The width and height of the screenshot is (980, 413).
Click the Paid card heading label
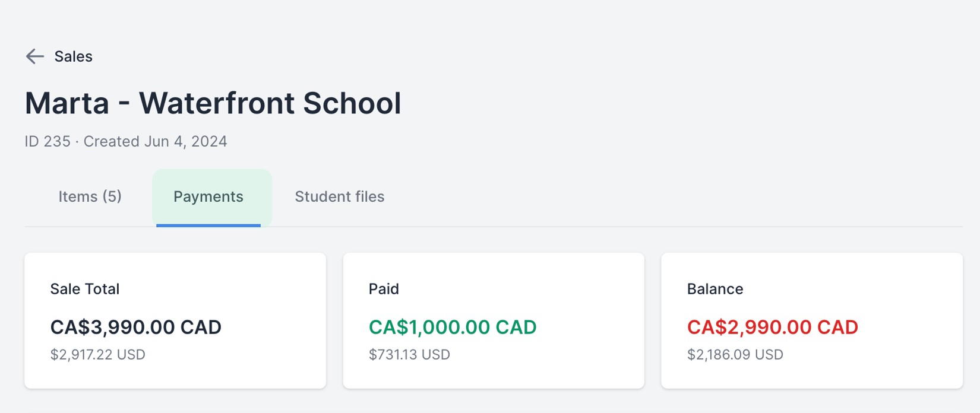[x=384, y=289]
